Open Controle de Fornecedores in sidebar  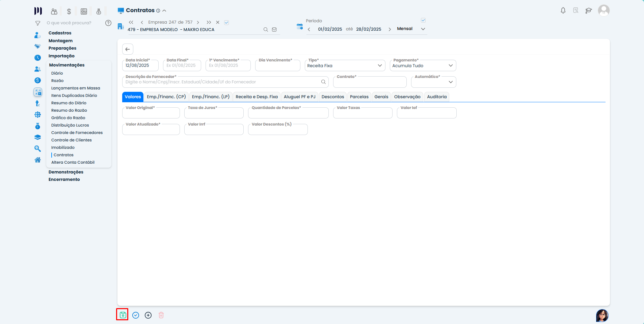pos(77,133)
